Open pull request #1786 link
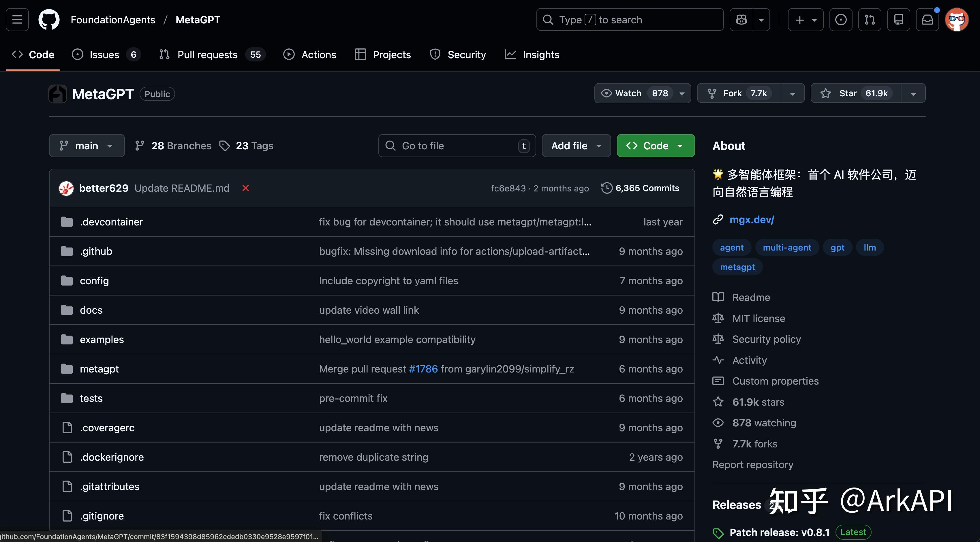The height and width of the screenshot is (542, 980). [423, 368]
